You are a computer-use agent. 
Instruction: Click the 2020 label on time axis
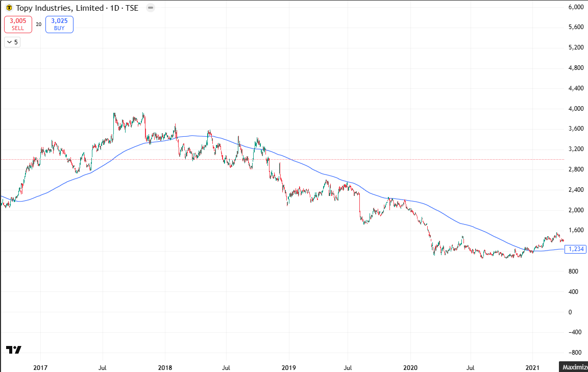410,367
